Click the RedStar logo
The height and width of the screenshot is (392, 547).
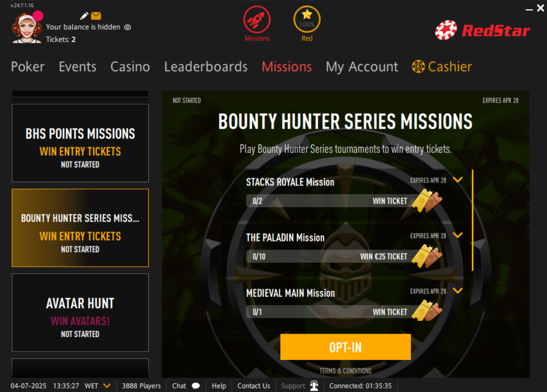point(483,30)
